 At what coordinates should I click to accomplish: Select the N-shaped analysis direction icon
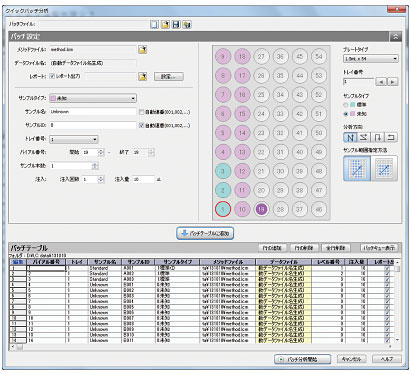[350, 137]
